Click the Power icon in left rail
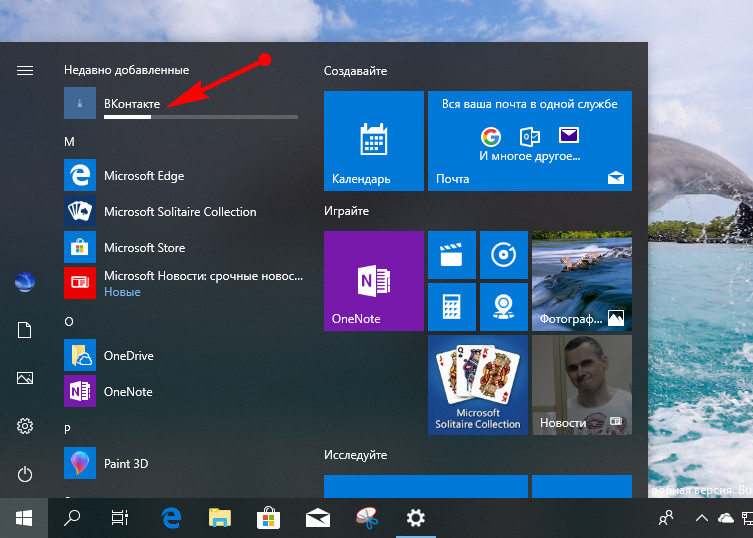The width and height of the screenshot is (753, 538). point(25,474)
